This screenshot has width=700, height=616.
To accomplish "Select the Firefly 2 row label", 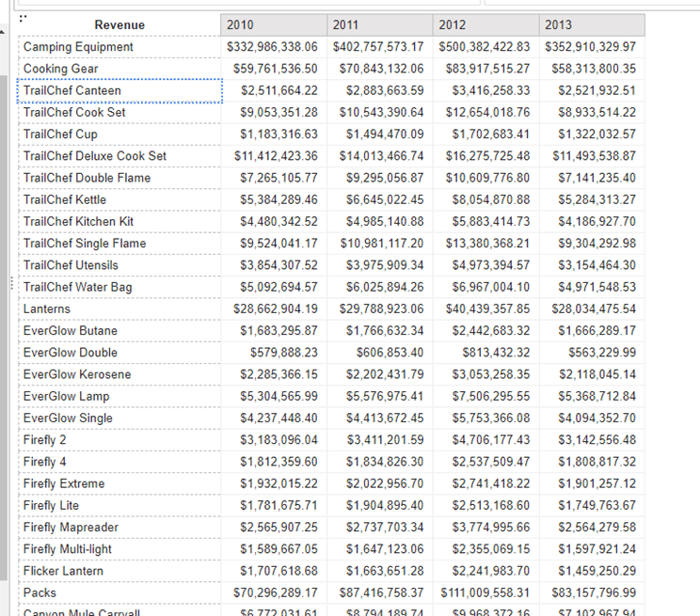I will click(x=119, y=440).
